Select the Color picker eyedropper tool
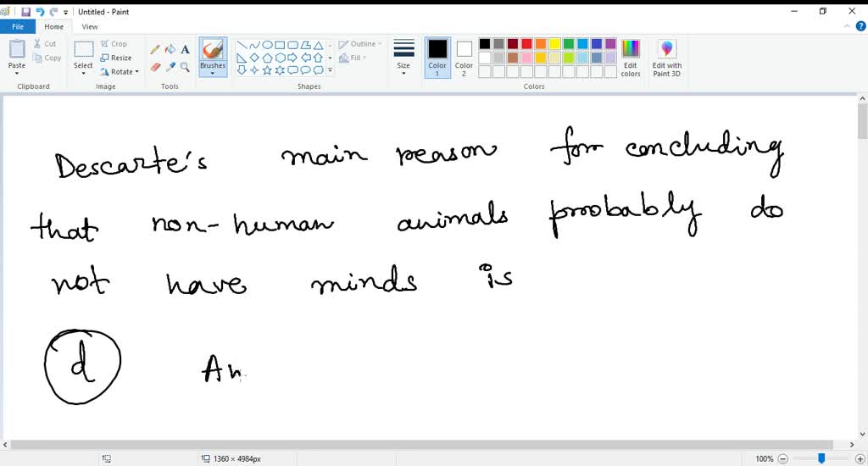The image size is (868, 466). coord(170,67)
